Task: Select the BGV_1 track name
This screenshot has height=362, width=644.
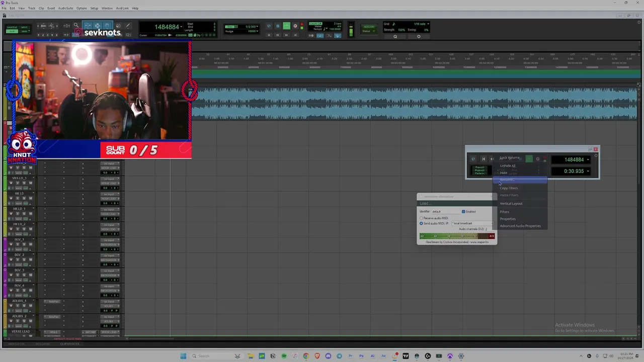Action: [x=18, y=240]
